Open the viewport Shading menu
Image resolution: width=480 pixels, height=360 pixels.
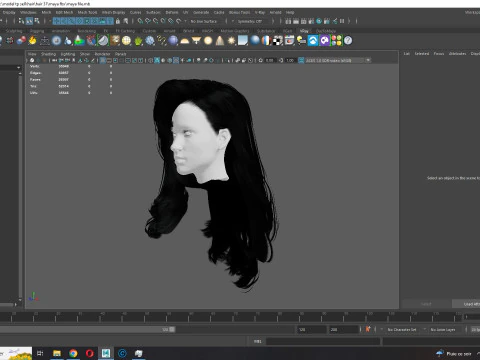[48, 54]
